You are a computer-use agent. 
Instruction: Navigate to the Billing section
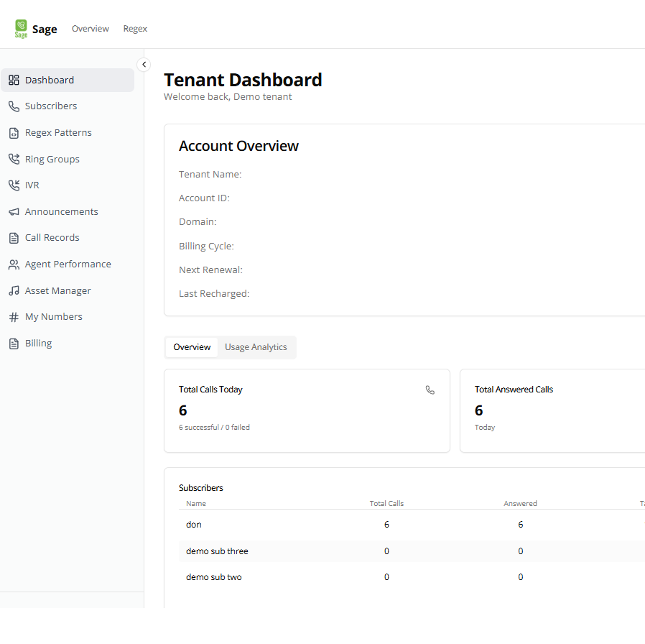[x=38, y=344]
